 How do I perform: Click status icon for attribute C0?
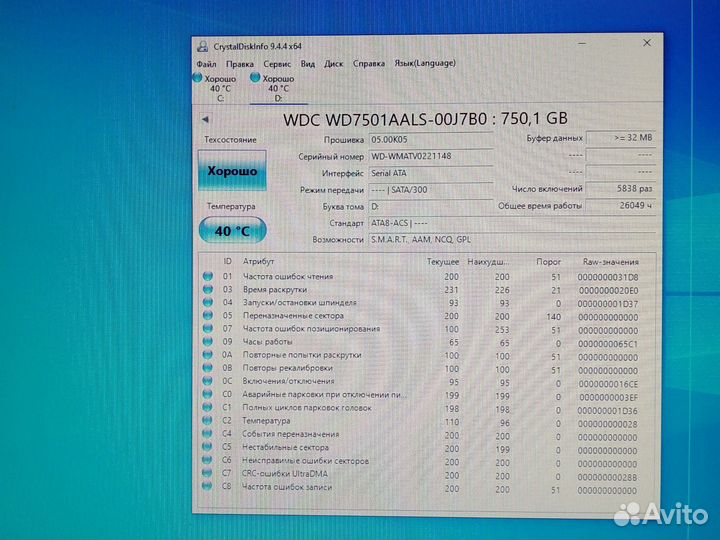click(x=208, y=394)
